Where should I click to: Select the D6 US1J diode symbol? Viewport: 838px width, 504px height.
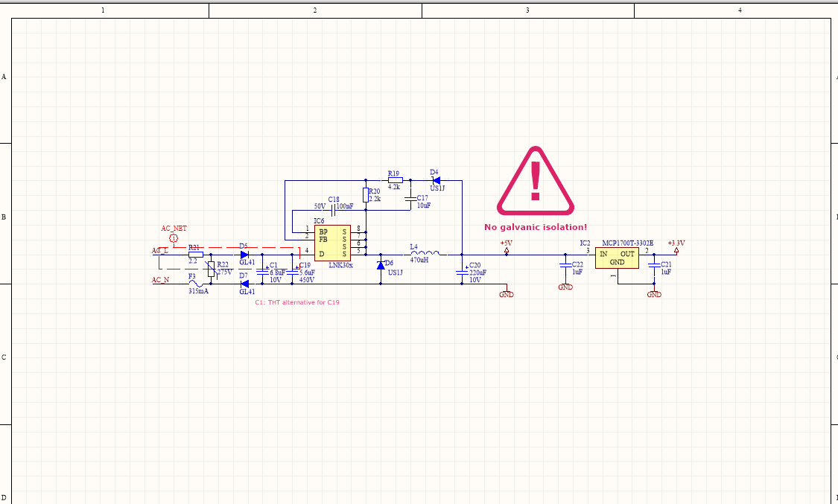click(381, 265)
